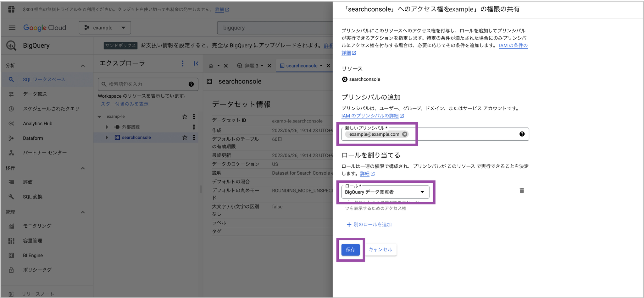Viewport: 644px width, 298px height.
Task: Click 別のロールを追加
Action: coord(369,225)
